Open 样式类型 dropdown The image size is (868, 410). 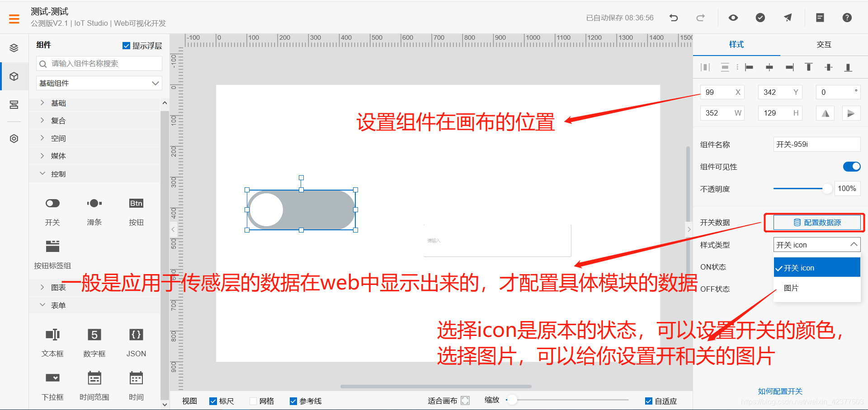click(x=817, y=245)
